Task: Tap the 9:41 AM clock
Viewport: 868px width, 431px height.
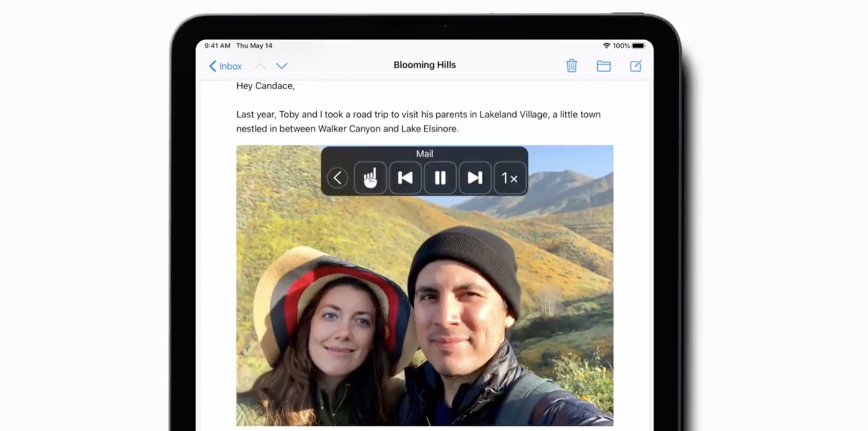Action: 218,46
